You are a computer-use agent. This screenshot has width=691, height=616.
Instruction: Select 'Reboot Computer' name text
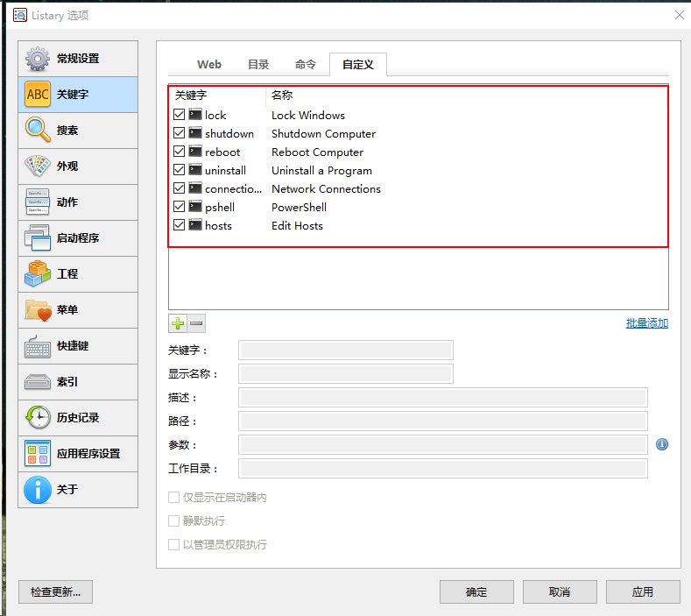[317, 152]
